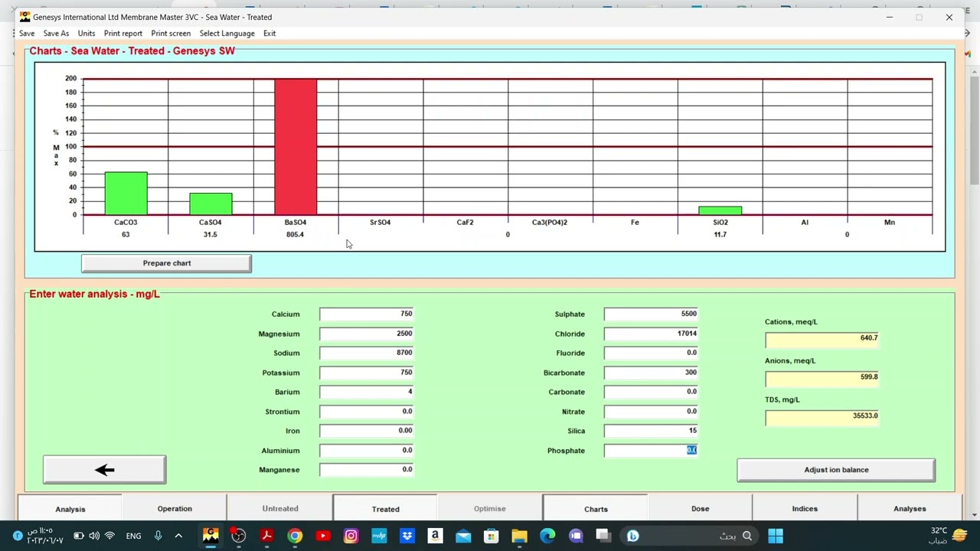Open File Explorer from the taskbar
Screen dimensions: 980x551
pyautogui.click(x=519, y=536)
